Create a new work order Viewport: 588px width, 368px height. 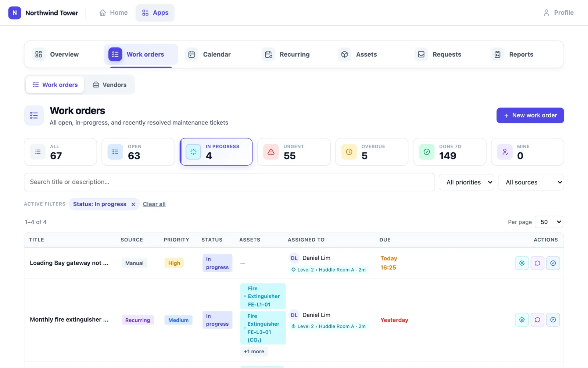[530, 116]
